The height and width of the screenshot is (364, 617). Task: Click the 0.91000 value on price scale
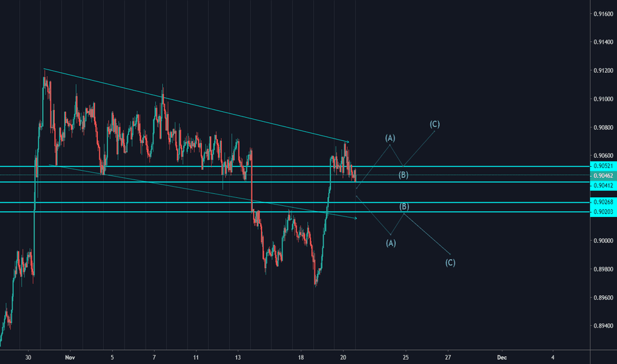pyautogui.click(x=602, y=99)
